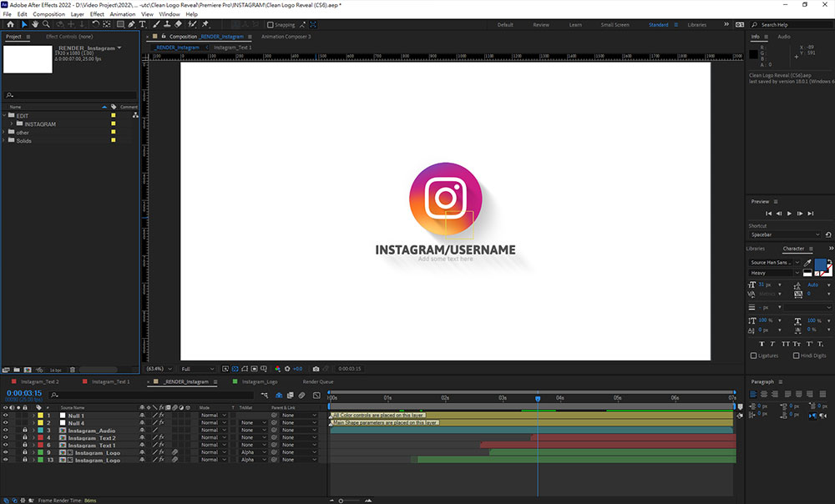Select the Type text tool
This screenshot has width=835, height=504.
coord(142,24)
